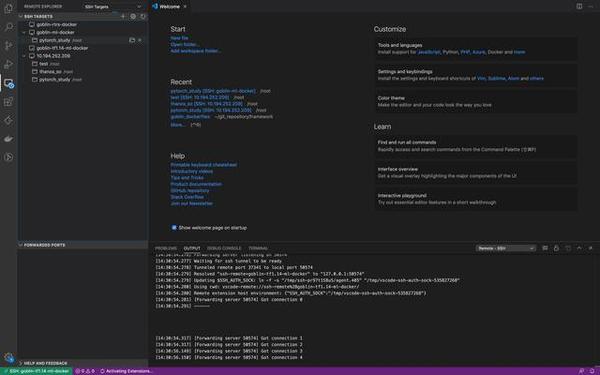Open the Explorer view in the activity bar
The image size is (600, 375).
click(8, 8)
